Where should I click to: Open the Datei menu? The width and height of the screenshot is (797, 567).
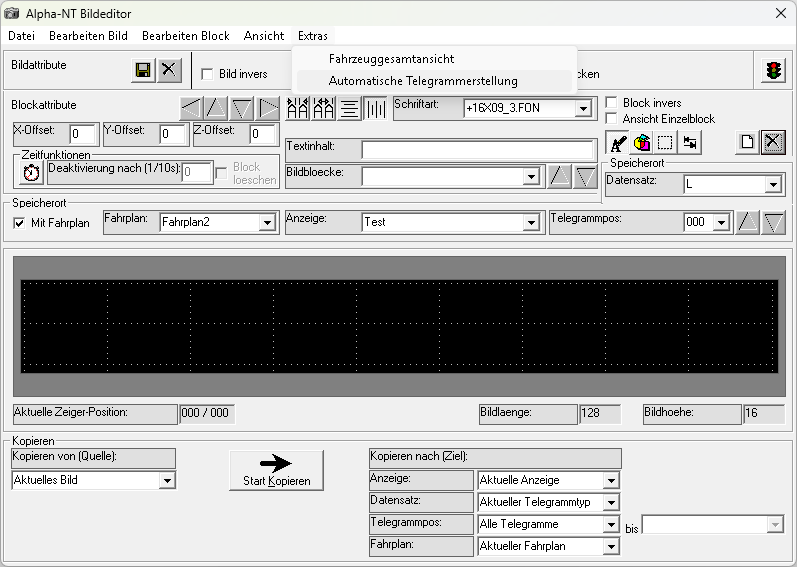pos(21,36)
